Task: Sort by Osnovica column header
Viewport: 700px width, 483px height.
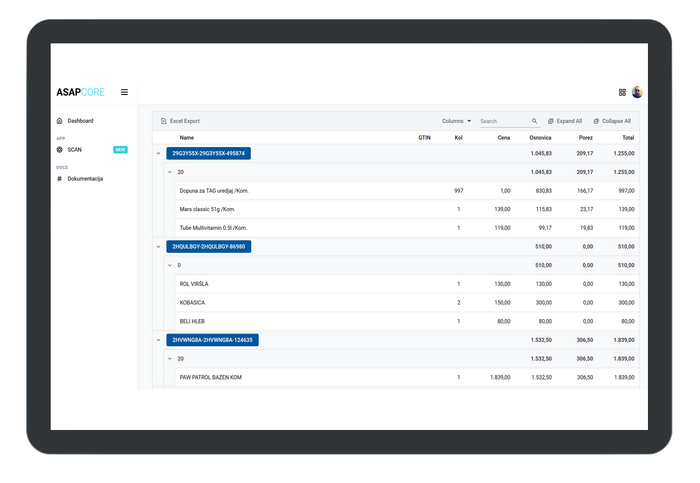Action: click(540, 137)
